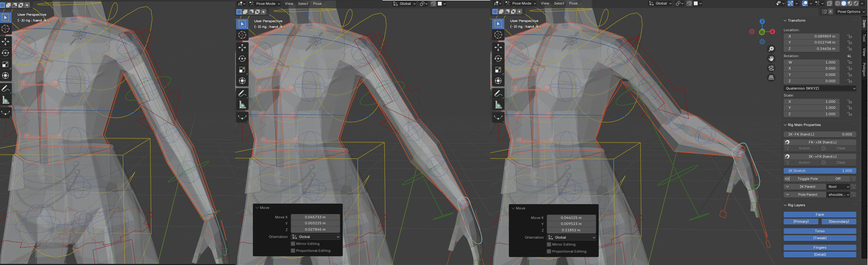Click the red X axis on navigation gizmo
The height and width of the screenshot is (265, 868).
[773, 32]
